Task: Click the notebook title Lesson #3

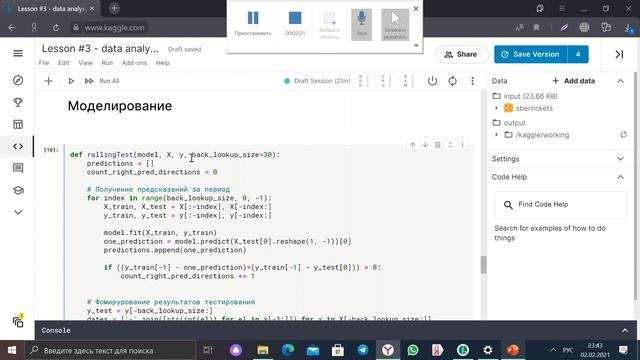Action: (x=100, y=49)
